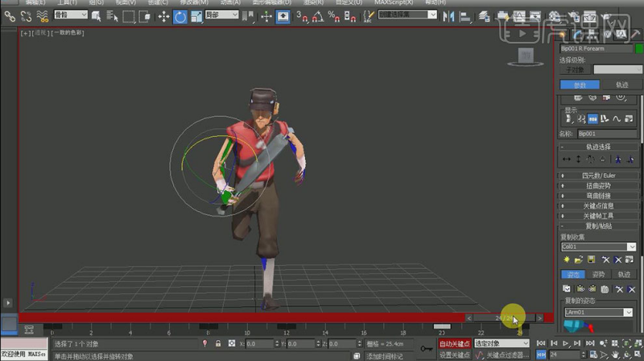The image size is (644, 361).
Task: Click the ViewCube in viewport
Action: pyautogui.click(x=526, y=56)
